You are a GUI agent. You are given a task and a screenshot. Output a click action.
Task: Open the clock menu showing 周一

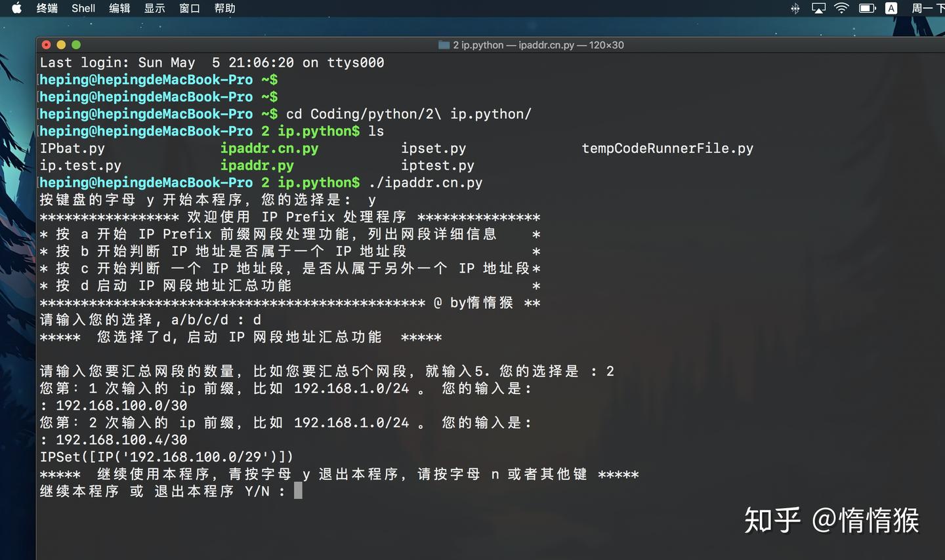[x=925, y=9]
